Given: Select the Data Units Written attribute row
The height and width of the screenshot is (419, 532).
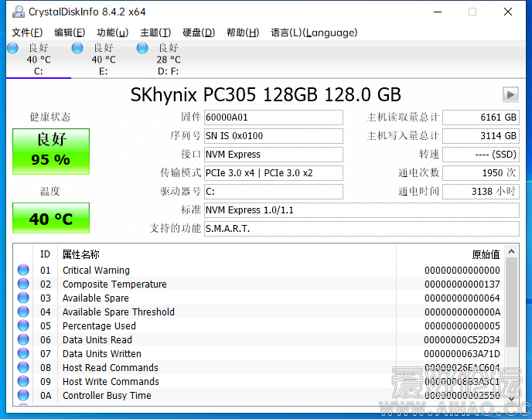Looking at the screenshot, I should coord(259,353).
